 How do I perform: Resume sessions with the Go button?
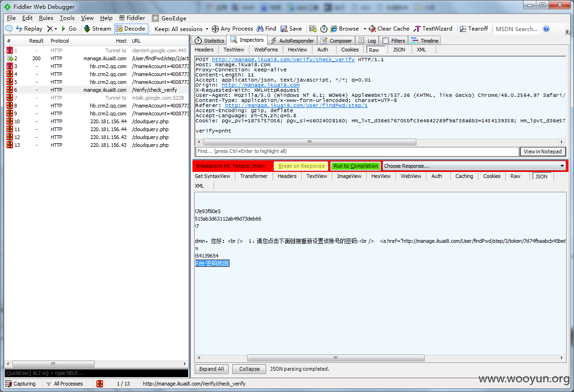[69, 29]
